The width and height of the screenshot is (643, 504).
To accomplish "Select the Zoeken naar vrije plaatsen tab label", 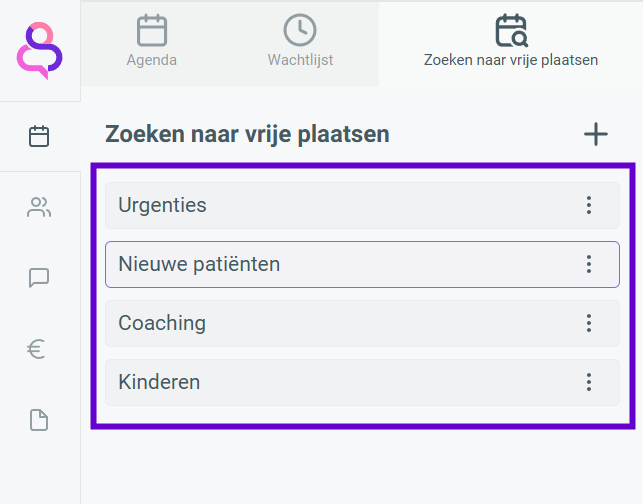I will (511, 60).
